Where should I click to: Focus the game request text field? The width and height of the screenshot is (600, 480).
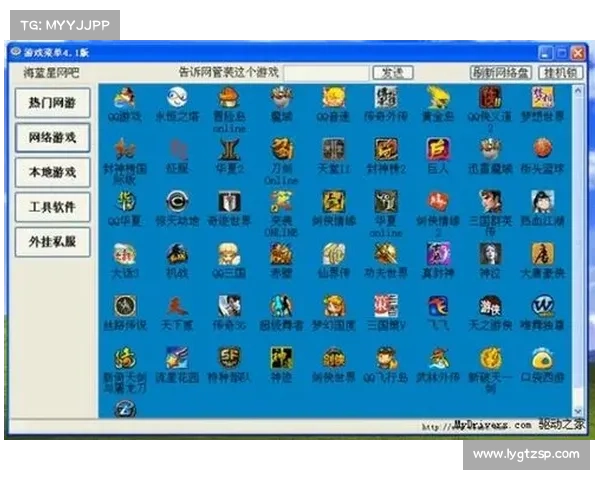[x=326, y=73]
